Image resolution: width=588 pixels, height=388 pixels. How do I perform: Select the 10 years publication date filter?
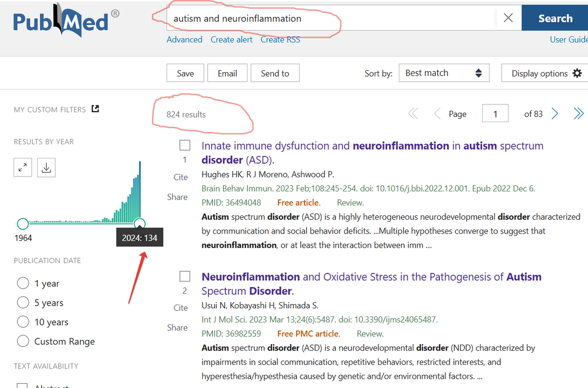(x=23, y=322)
